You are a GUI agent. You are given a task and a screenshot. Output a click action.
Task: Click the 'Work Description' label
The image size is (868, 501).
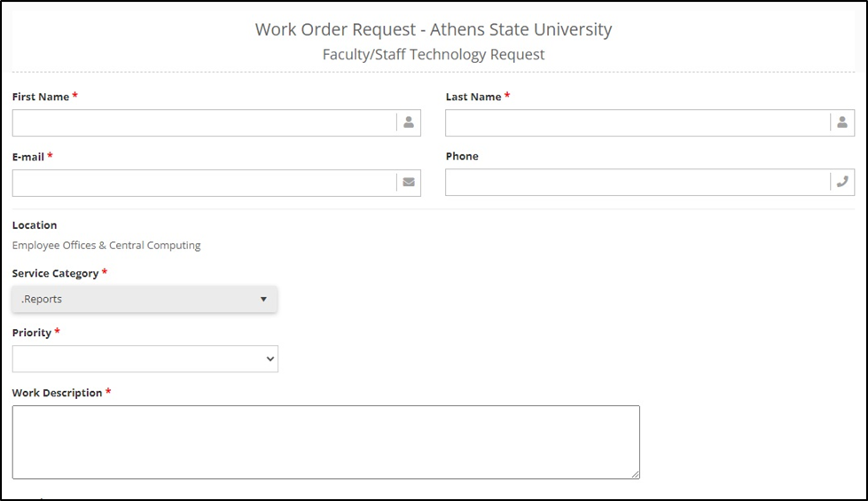click(57, 393)
